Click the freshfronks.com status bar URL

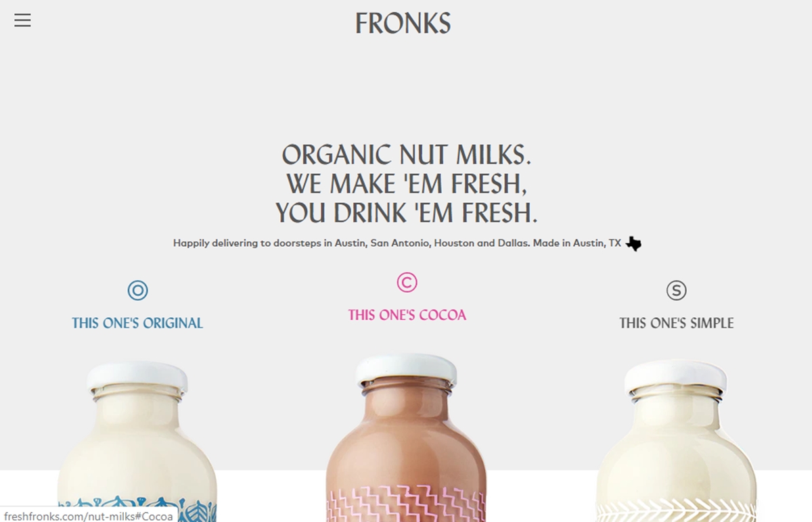click(89, 516)
